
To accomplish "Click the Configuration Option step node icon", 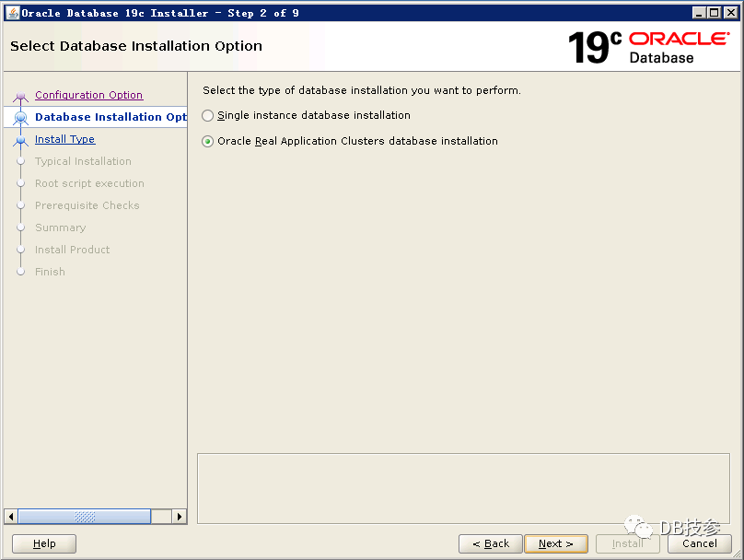I will (20, 97).
